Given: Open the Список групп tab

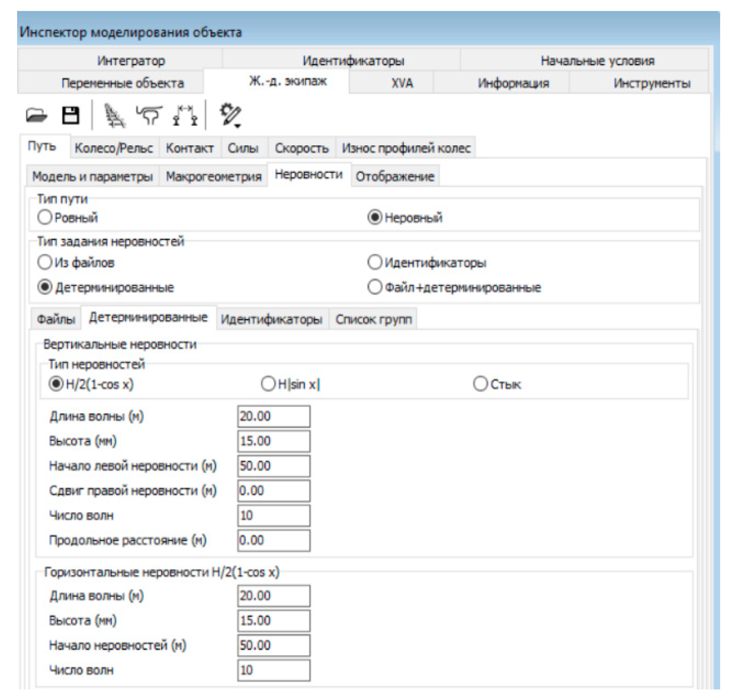Looking at the screenshot, I should point(373,319).
